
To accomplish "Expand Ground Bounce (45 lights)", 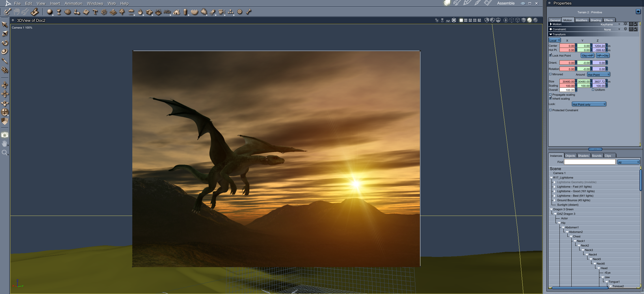I will tap(555, 200).
